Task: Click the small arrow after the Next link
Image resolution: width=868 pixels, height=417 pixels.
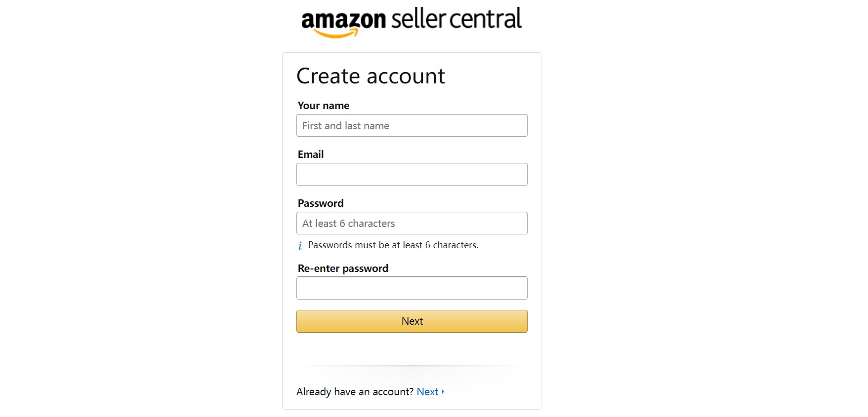Action: 443,392
